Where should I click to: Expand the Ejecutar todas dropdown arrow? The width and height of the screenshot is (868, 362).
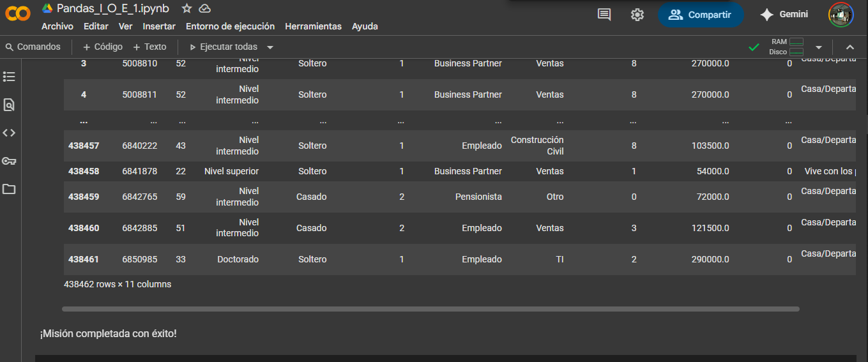coord(270,47)
